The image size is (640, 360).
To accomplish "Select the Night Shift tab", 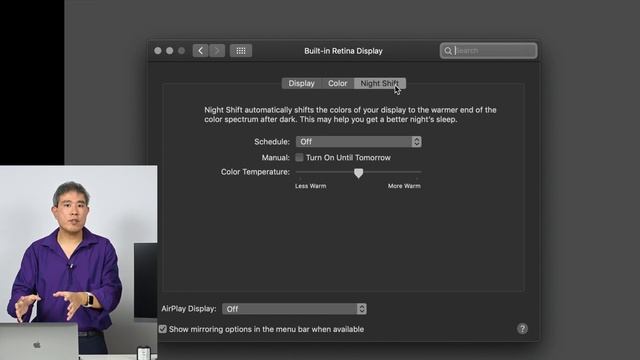I will coord(380,83).
